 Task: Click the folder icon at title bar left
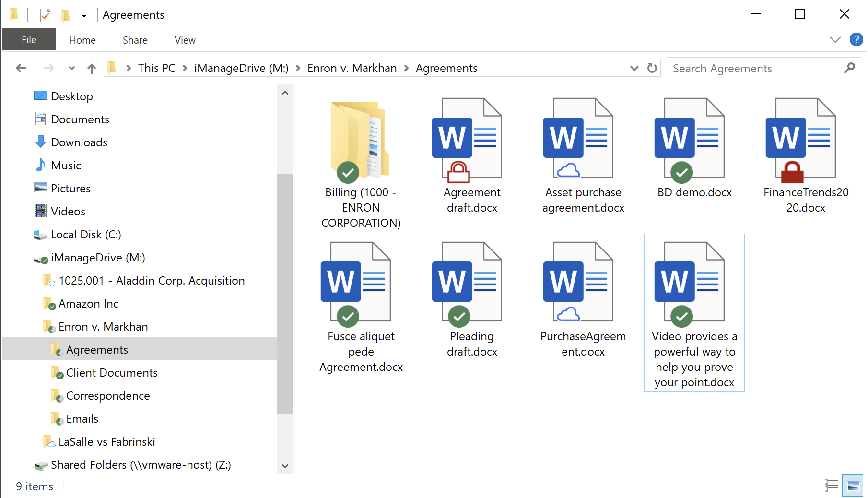click(14, 15)
